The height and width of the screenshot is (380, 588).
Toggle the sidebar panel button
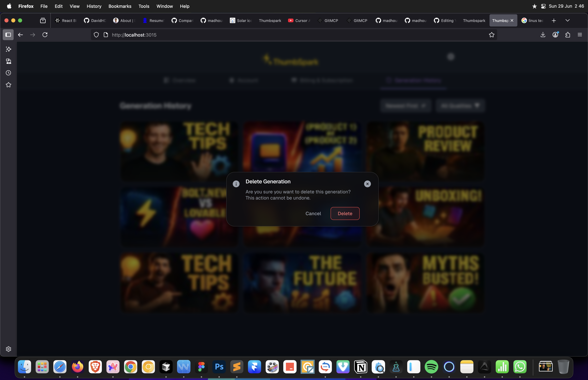8,35
